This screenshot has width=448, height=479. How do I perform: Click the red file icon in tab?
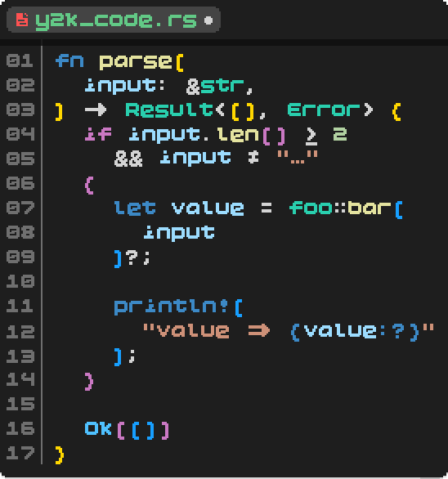[22, 20]
